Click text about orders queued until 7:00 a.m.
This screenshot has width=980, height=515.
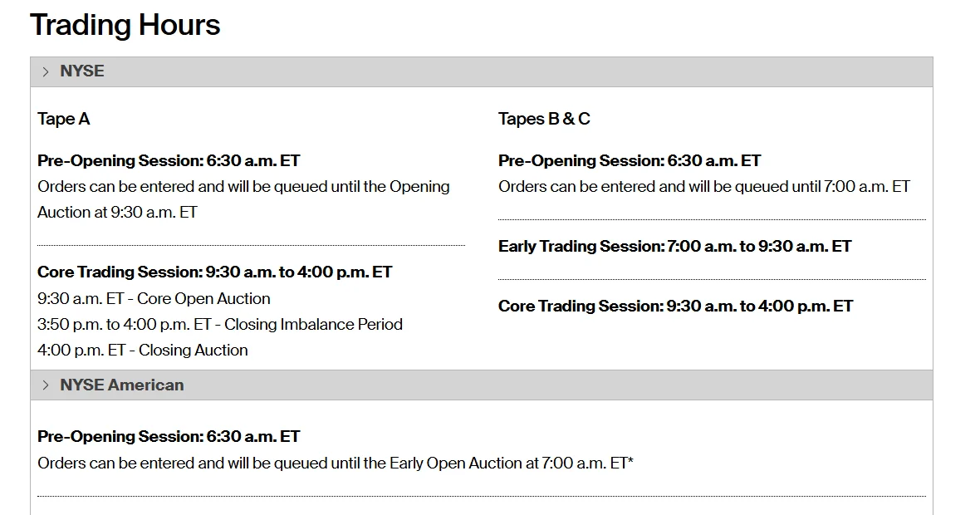703,187
